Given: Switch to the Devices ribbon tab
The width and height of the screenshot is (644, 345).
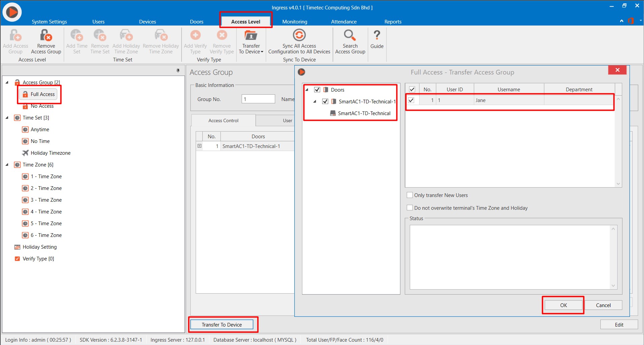Looking at the screenshot, I should (148, 21).
